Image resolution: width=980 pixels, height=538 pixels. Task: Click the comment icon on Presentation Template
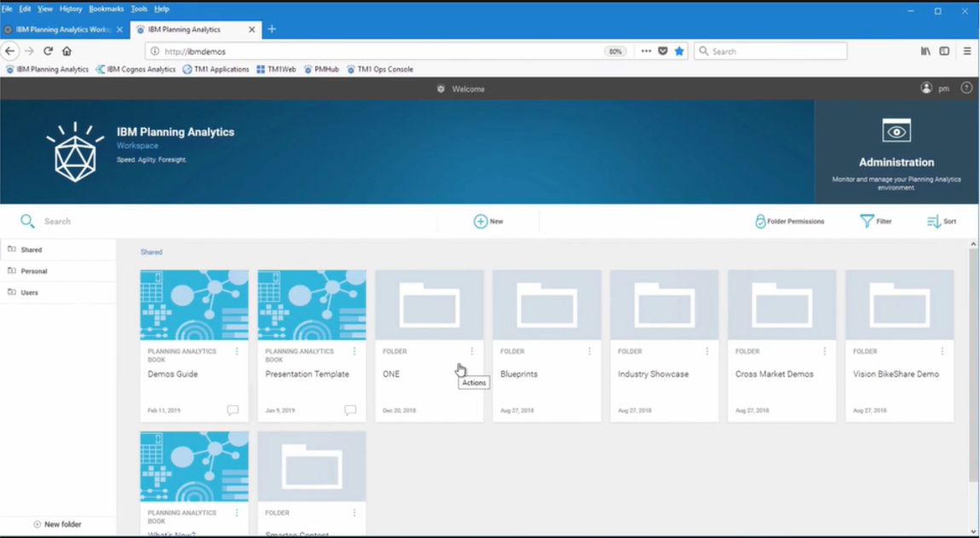(350, 410)
